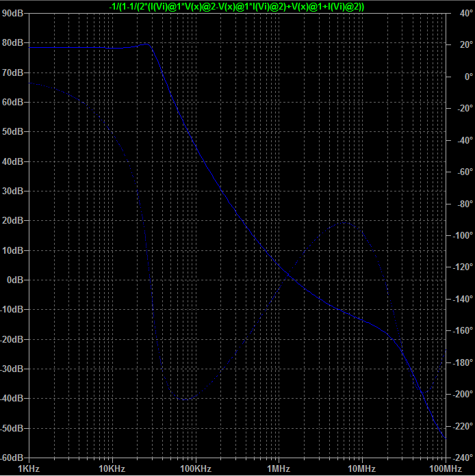Click the 80dB left axis label
Image resolution: width=475 pixels, height=476 pixels.
pyautogui.click(x=12, y=42)
